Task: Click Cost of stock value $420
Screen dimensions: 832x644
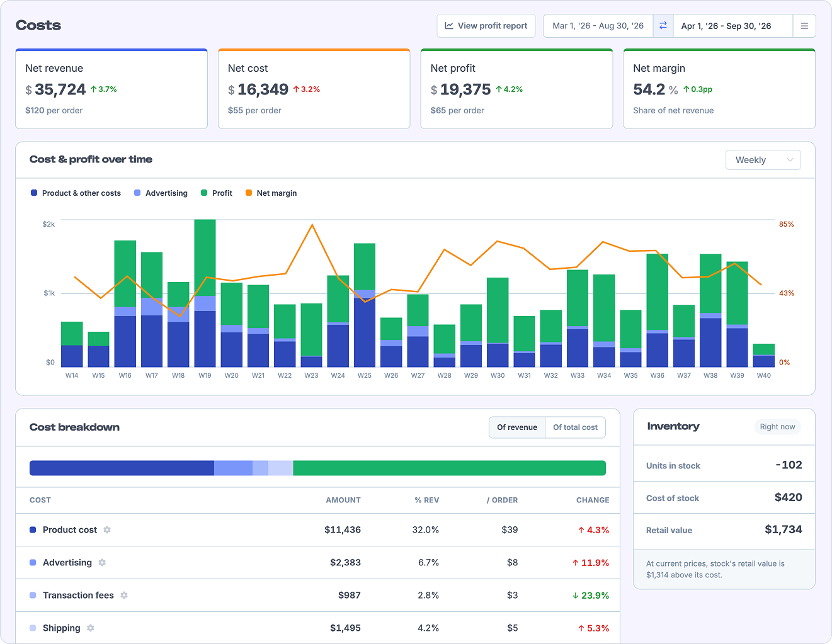Action: pos(789,497)
